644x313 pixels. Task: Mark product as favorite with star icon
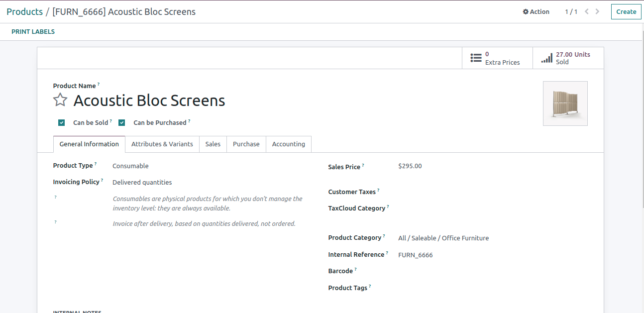pos(60,100)
